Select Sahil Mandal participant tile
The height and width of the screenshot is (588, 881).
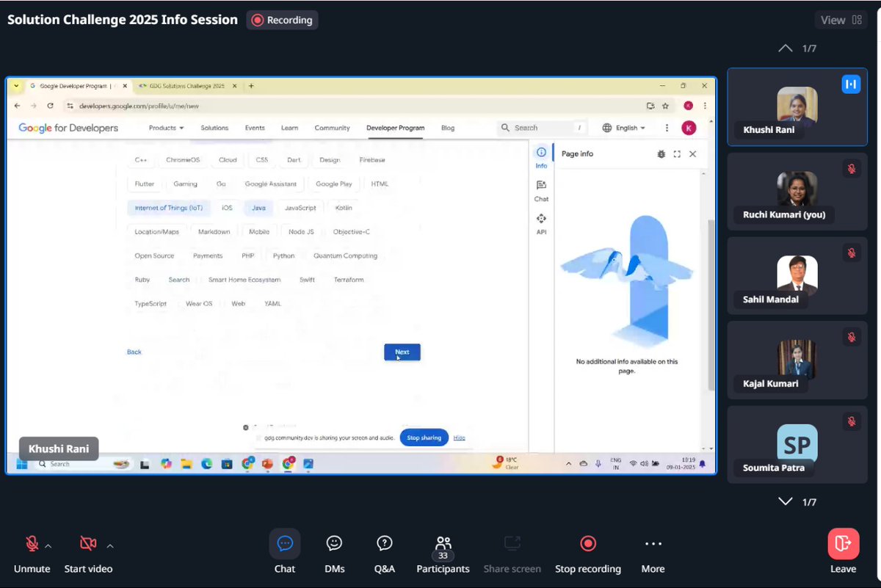pos(797,275)
